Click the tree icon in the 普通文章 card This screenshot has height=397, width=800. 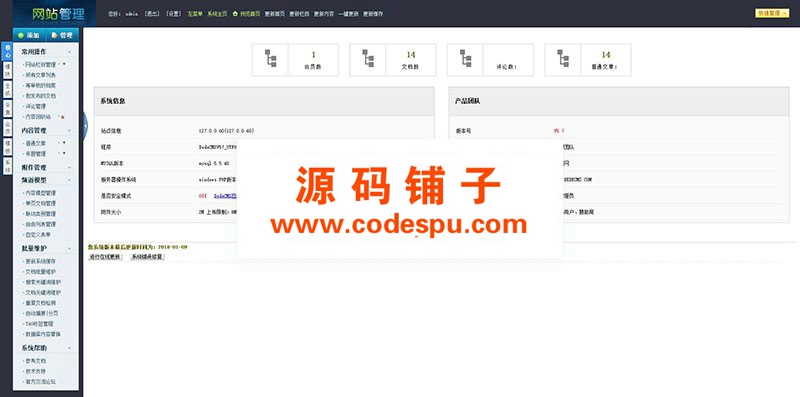click(x=563, y=58)
